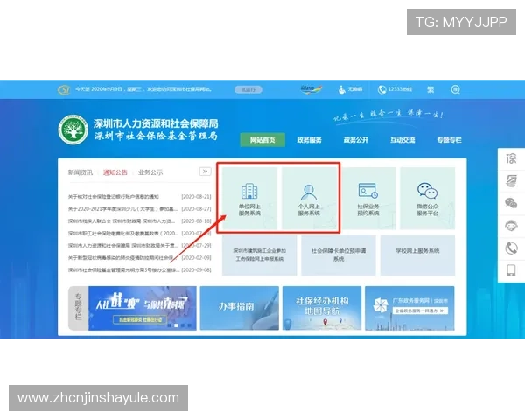Click the WeChat icon in the right sidebar

(511, 203)
